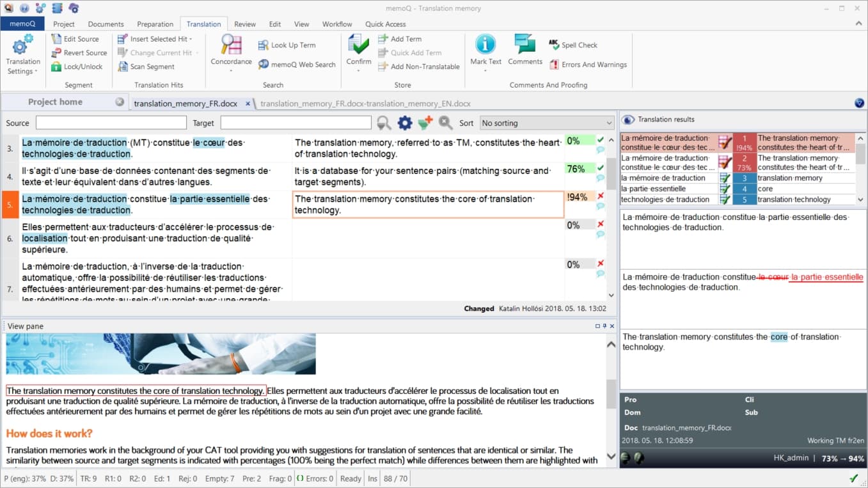Screen dimensions: 868x488
Task: Click Add Term in Store group
Action: [x=400, y=39]
